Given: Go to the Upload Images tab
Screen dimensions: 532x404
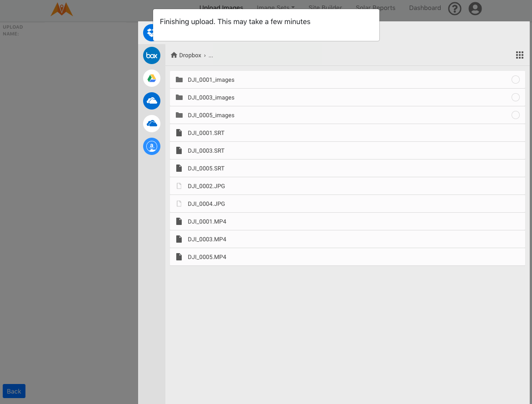Looking at the screenshot, I should (x=221, y=7).
